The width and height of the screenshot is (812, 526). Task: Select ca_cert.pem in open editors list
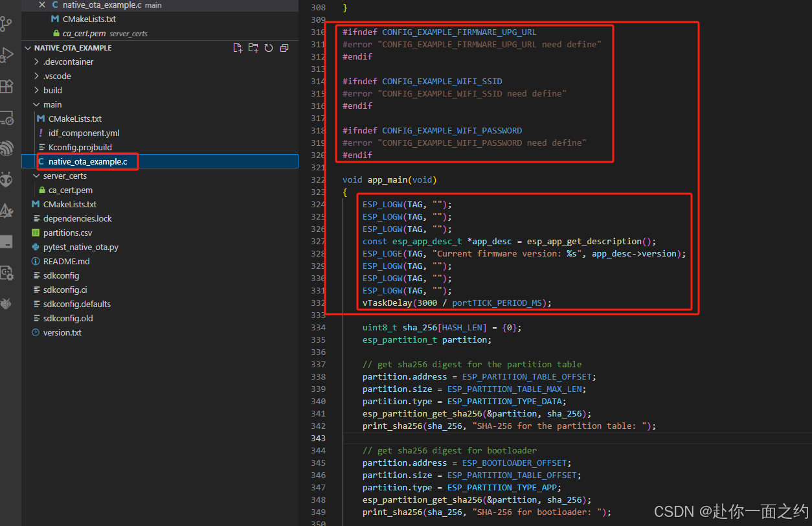[x=85, y=34]
